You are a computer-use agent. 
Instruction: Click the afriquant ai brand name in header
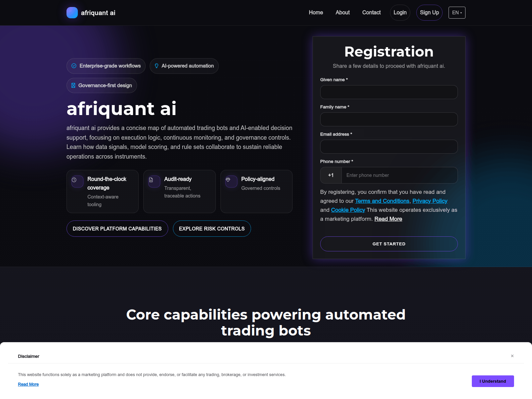pos(98,13)
